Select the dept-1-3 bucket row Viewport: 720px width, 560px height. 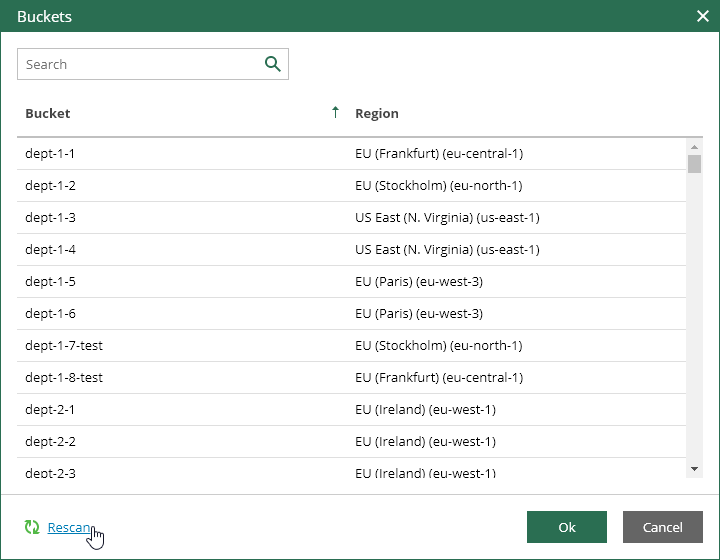[x=352, y=218]
